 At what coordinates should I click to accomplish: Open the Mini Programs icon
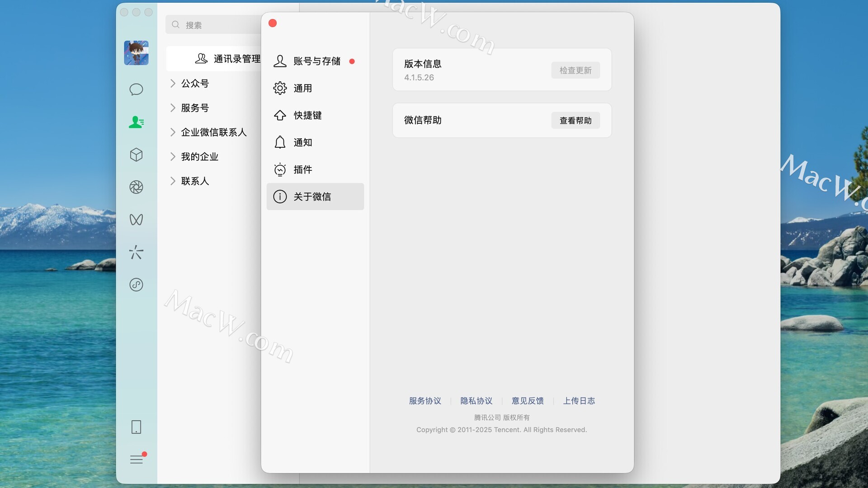coord(136,285)
